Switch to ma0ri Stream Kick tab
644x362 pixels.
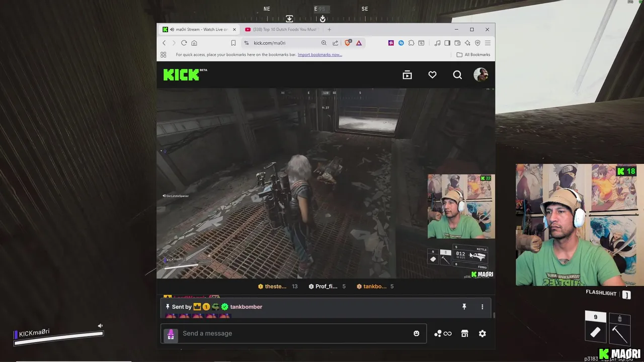coord(199,30)
